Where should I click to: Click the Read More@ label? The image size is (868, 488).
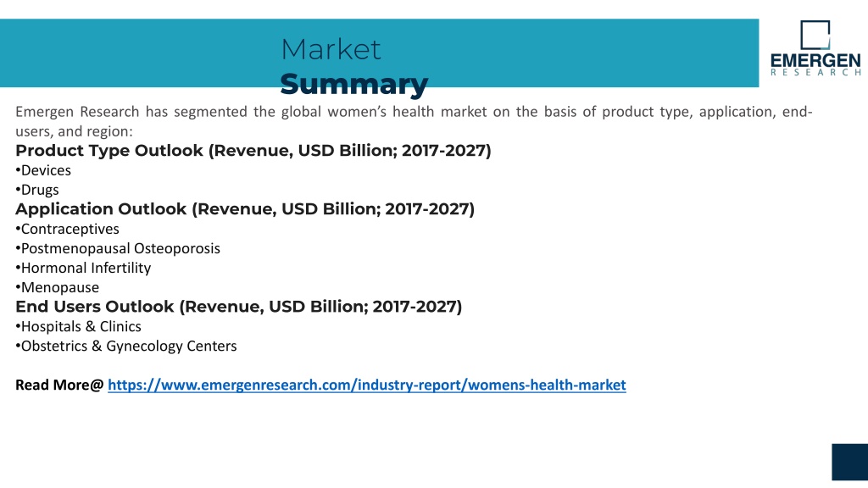click(59, 385)
